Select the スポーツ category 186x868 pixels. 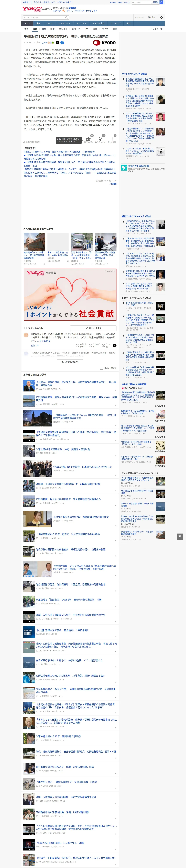(76, 29)
